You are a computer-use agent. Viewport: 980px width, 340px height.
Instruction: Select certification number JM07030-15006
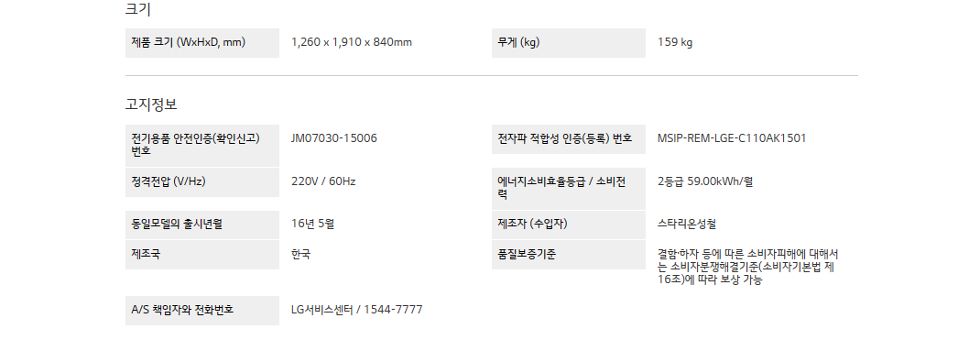pyautogui.click(x=334, y=138)
